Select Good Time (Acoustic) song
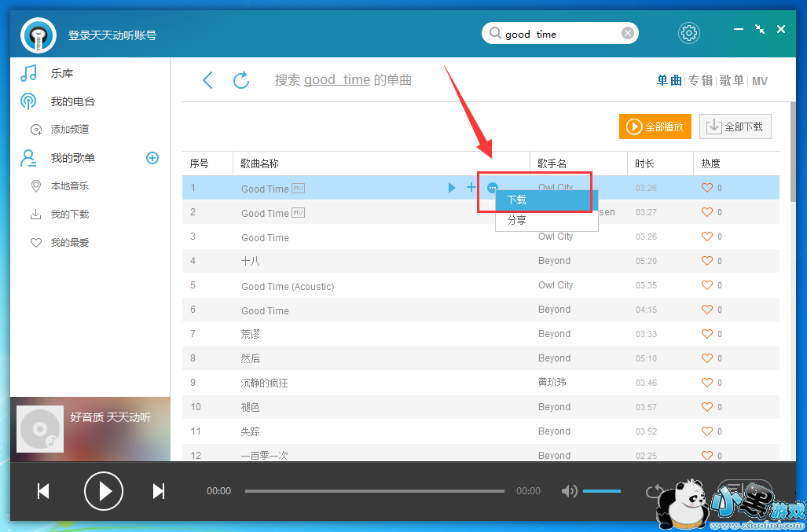 pos(288,286)
